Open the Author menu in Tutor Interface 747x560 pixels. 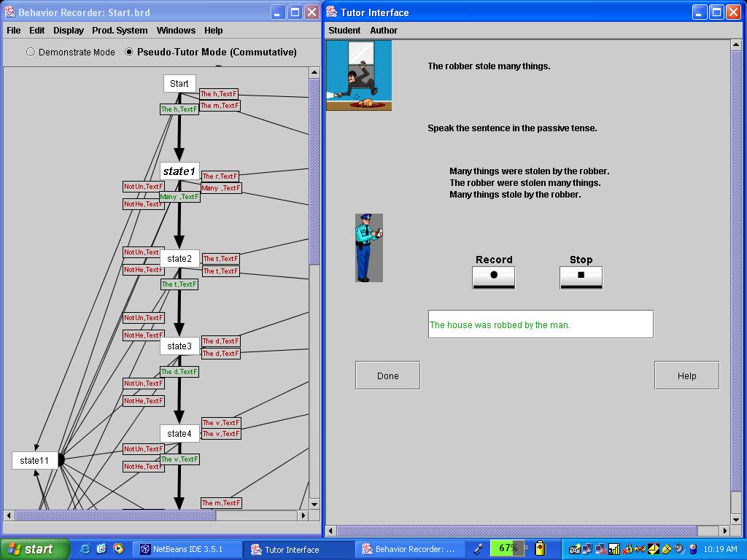pos(384,31)
